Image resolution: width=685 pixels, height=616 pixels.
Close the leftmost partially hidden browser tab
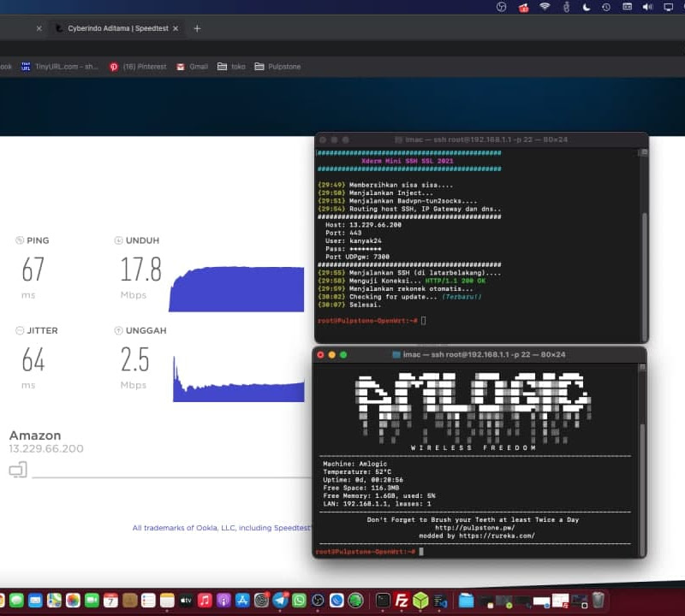tap(39, 28)
